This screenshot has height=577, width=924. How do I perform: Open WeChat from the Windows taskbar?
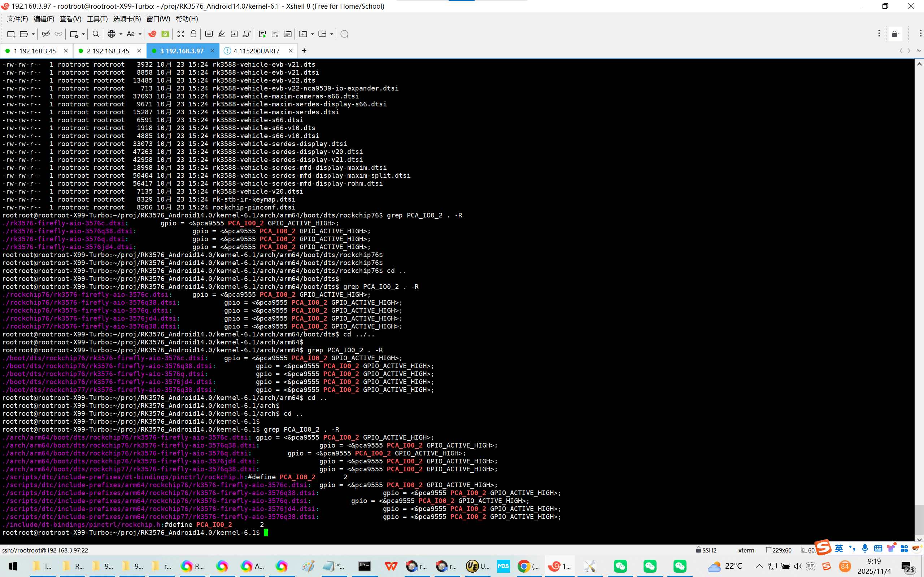click(620, 566)
